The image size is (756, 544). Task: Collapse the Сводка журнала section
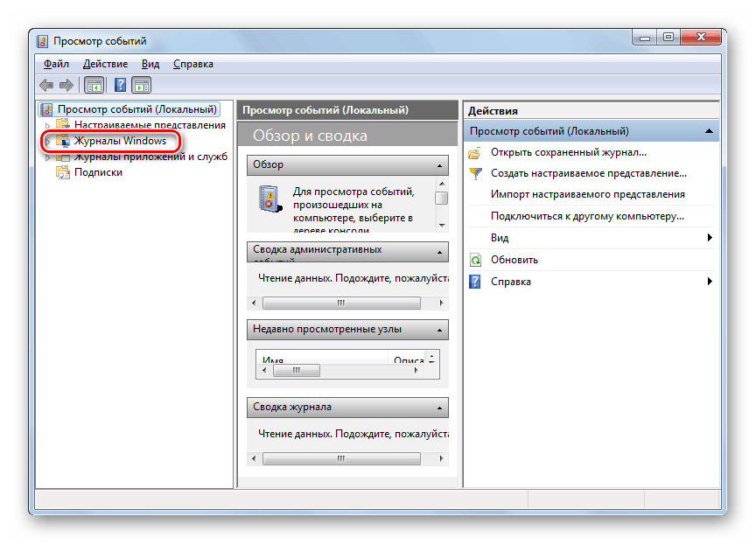pos(440,408)
